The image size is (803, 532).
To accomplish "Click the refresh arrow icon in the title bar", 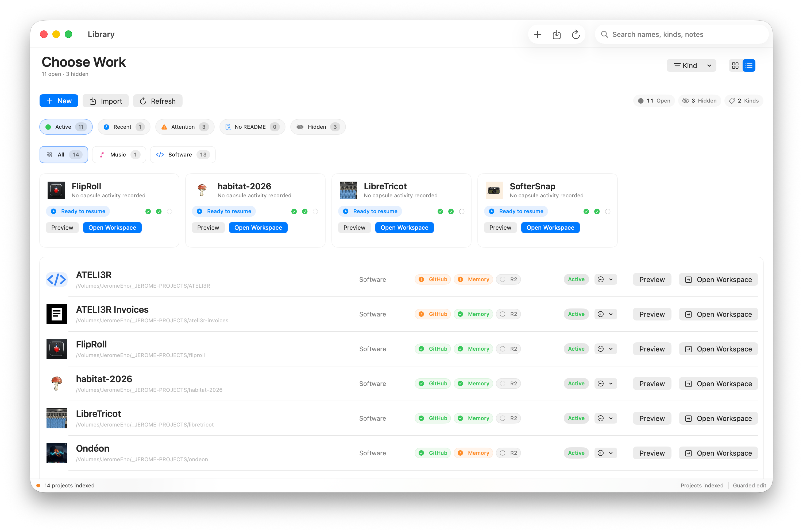I will [576, 34].
